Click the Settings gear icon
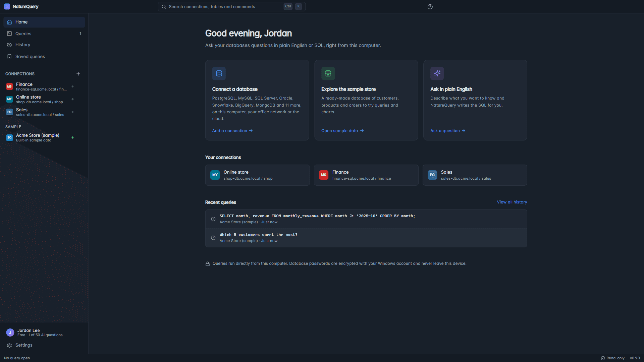Viewport: 644px width, 362px height. click(9, 345)
